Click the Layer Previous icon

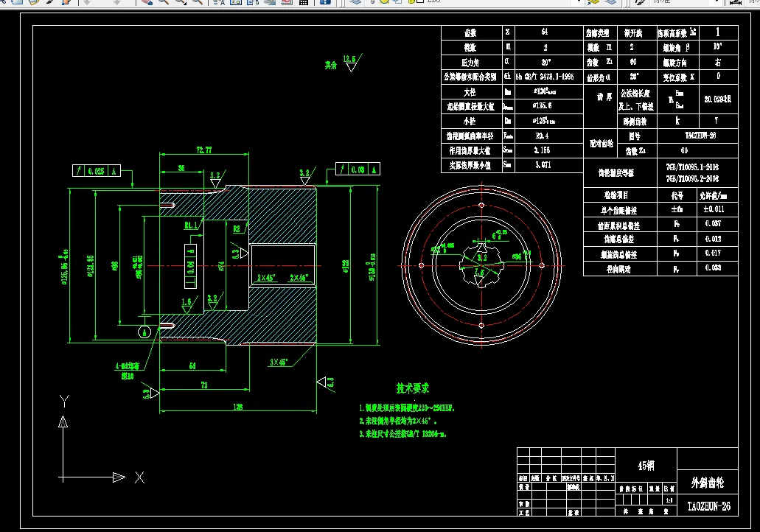pyautogui.click(x=610, y=2)
